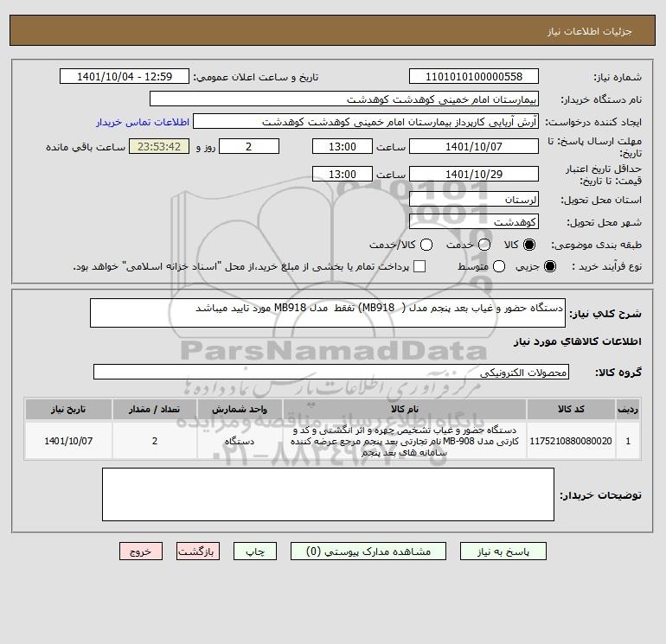Select the متوسط purchase type radio

coord(499,266)
